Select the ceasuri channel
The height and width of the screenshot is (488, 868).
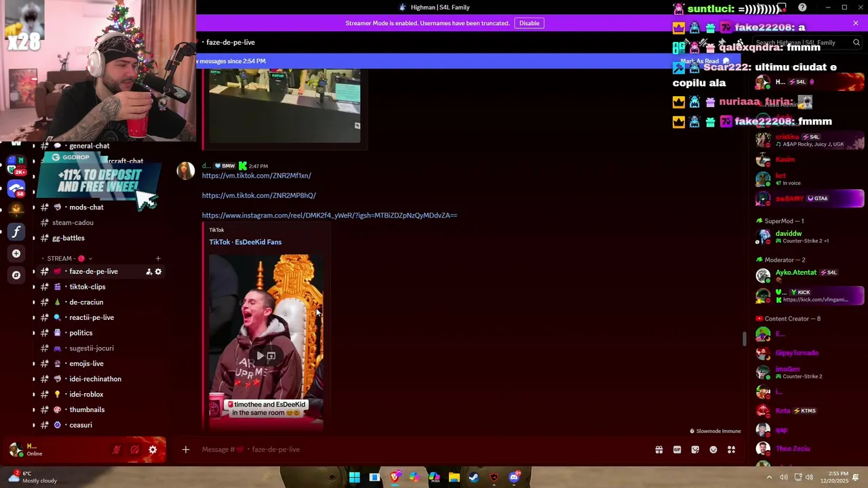pyautogui.click(x=81, y=425)
